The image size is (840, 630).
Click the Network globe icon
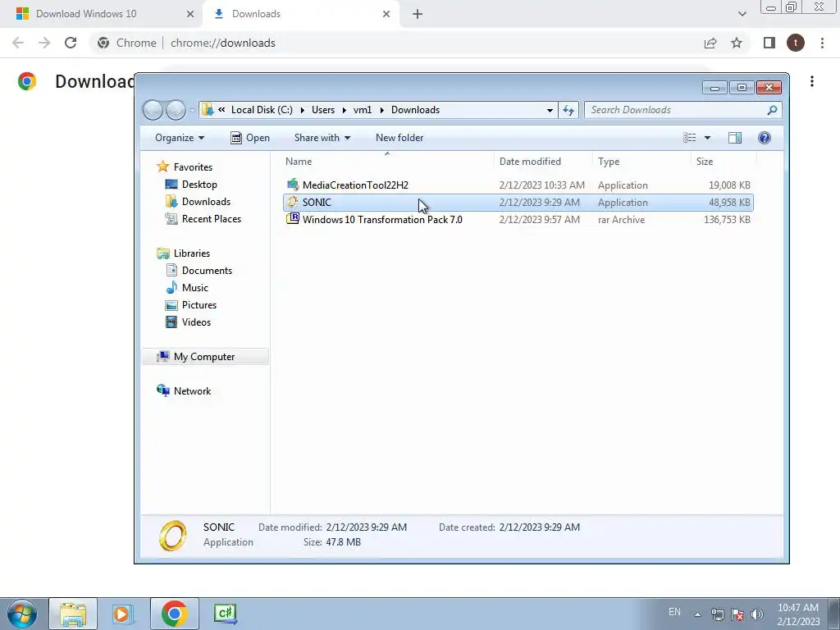point(163,390)
